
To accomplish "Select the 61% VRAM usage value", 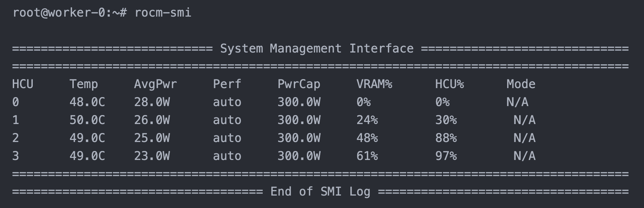I will [x=367, y=156].
